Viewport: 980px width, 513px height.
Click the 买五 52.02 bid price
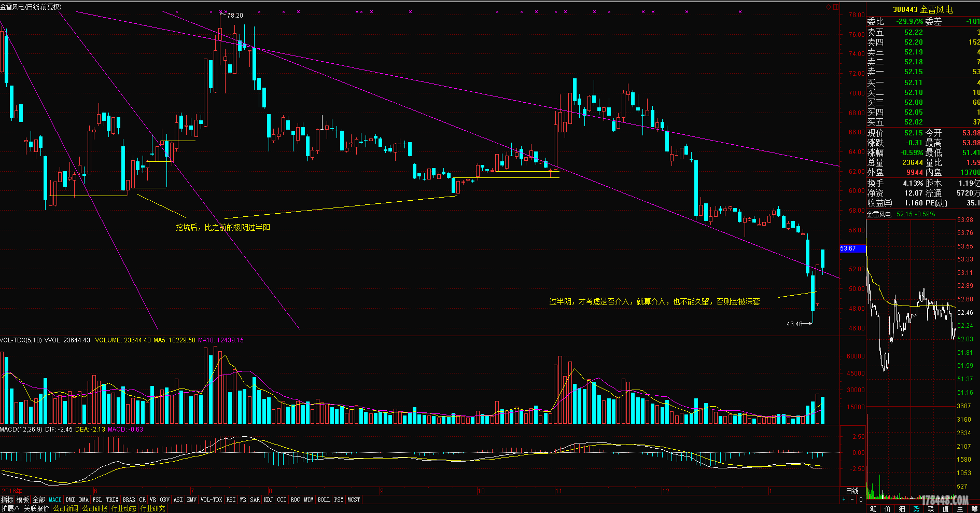point(914,122)
